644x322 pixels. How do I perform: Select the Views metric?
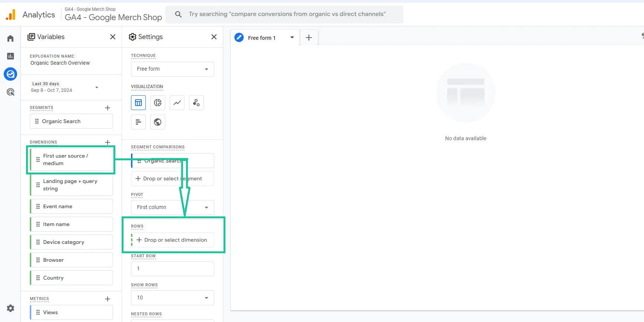pyautogui.click(x=71, y=312)
